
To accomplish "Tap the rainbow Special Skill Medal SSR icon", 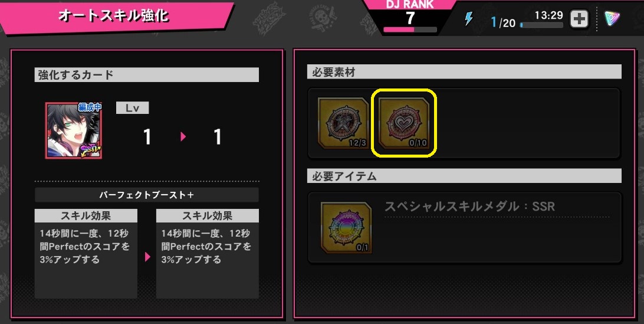I will [x=346, y=227].
